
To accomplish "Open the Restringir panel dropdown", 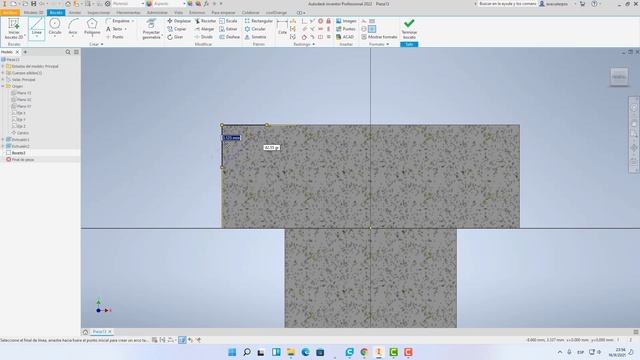I will coord(304,44).
